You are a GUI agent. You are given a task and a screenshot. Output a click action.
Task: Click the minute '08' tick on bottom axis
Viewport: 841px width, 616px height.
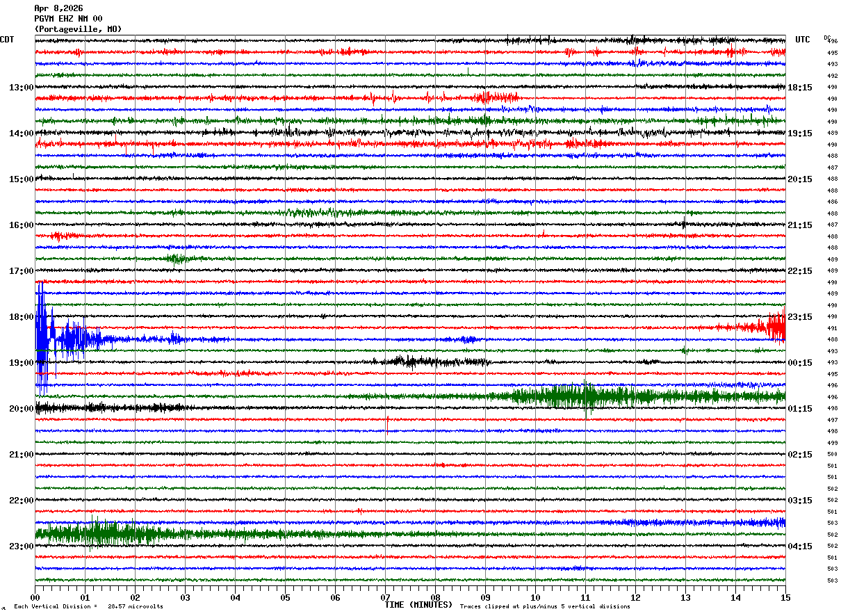436,597
